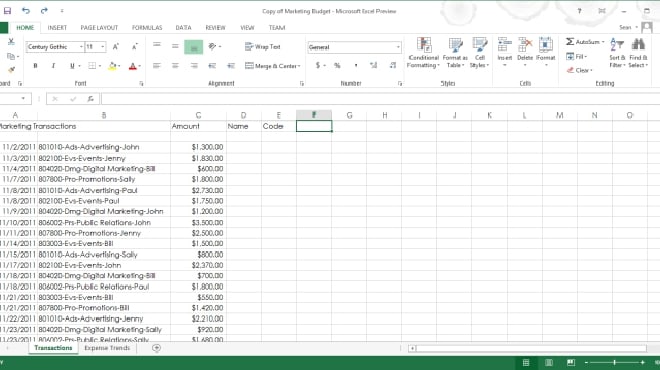The width and height of the screenshot is (660, 370).
Task: Click the Undo arrow icon
Action: (26, 11)
